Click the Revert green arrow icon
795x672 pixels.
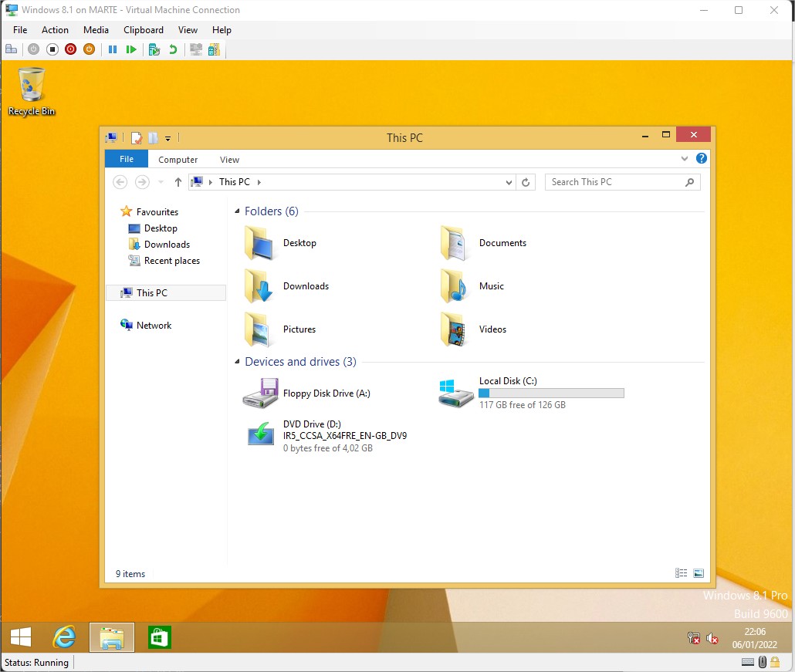click(x=173, y=49)
